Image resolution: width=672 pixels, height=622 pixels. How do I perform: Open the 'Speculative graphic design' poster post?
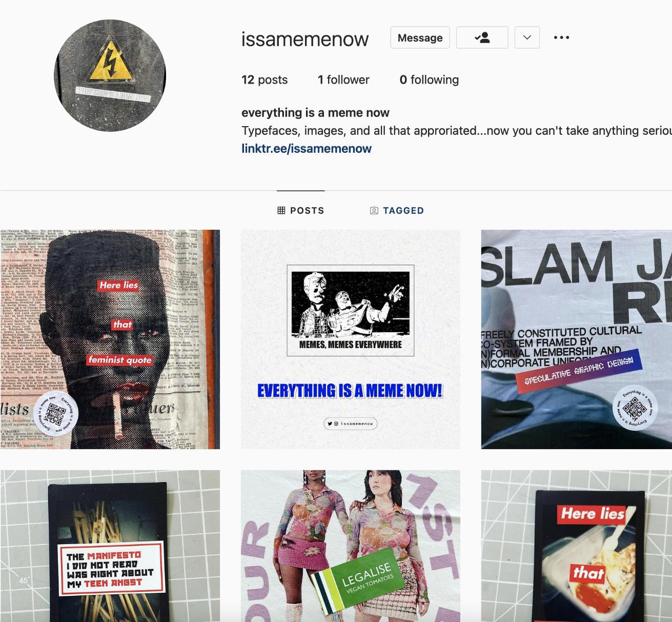click(x=576, y=339)
